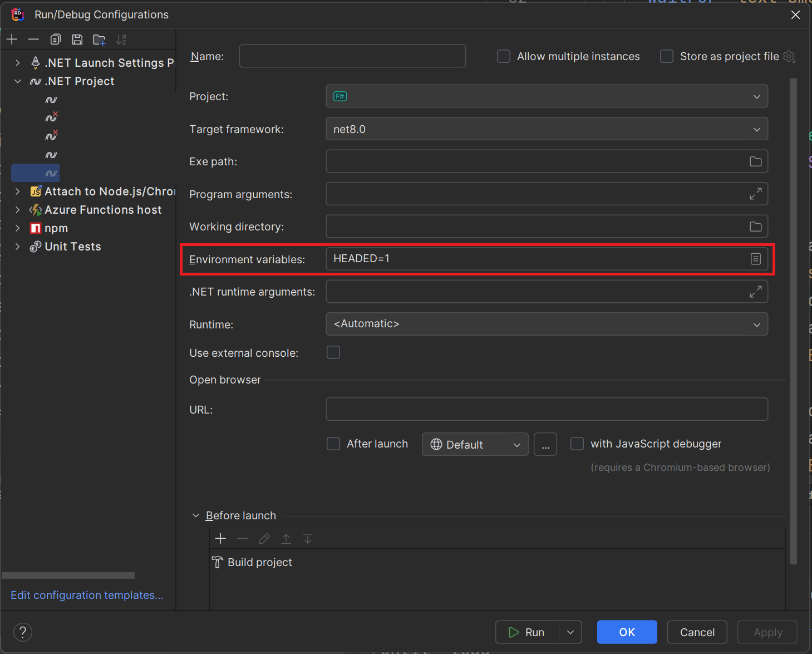The image size is (812, 654).
Task: Remove the selected configuration with the minus icon
Action: pyautogui.click(x=33, y=40)
